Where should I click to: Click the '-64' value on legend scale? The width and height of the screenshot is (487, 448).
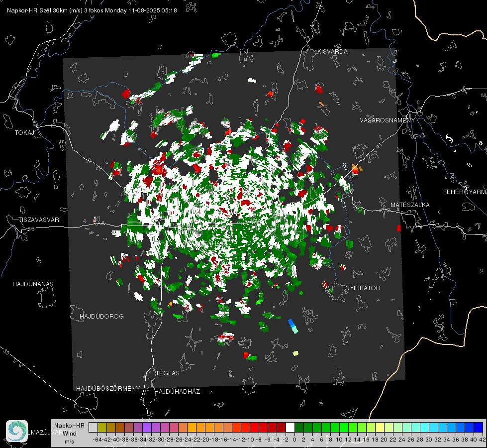tap(97, 440)
